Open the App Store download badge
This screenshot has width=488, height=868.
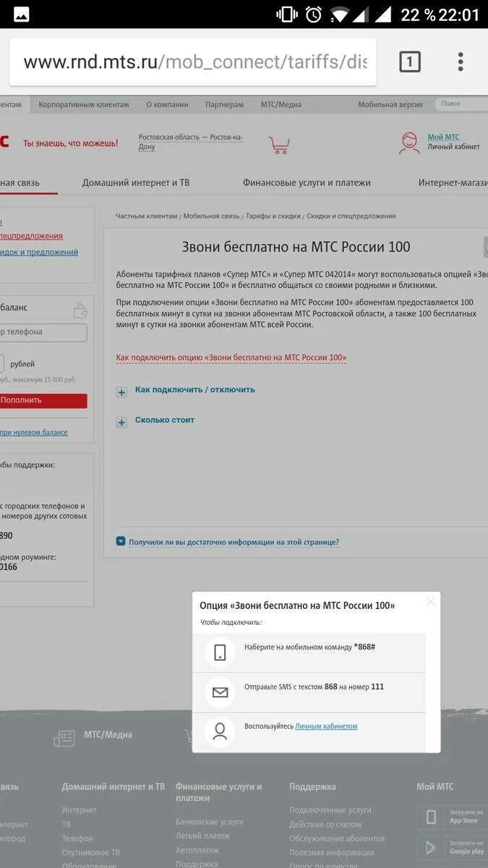click(x=451, y=817)
